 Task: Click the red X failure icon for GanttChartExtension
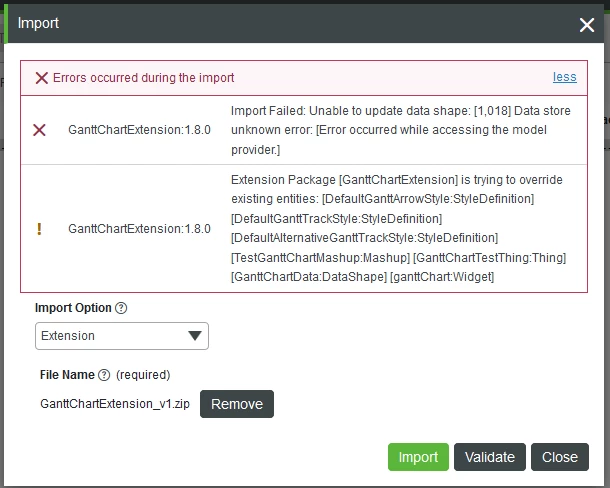coord(39,130)
